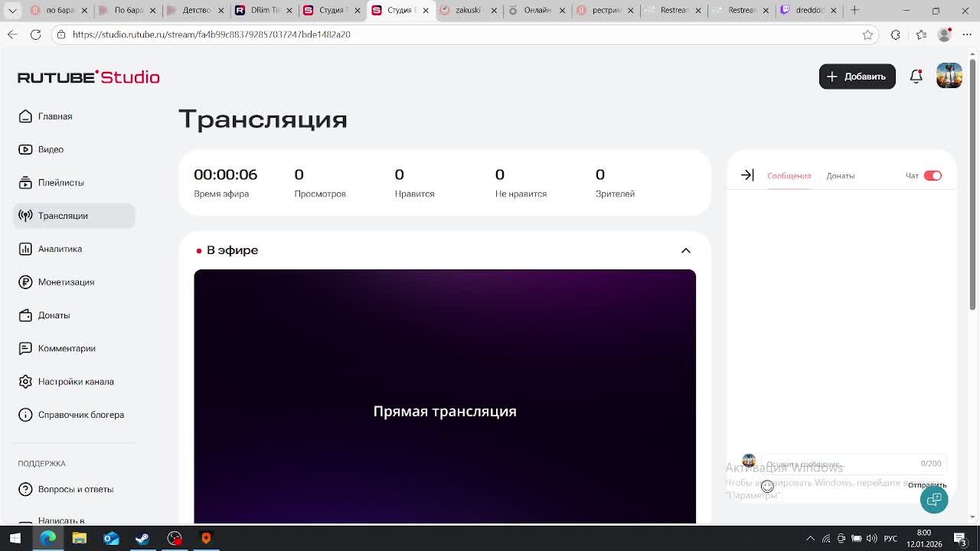
Task: Open Аналитика chart icon
Action: pos(25,249)
